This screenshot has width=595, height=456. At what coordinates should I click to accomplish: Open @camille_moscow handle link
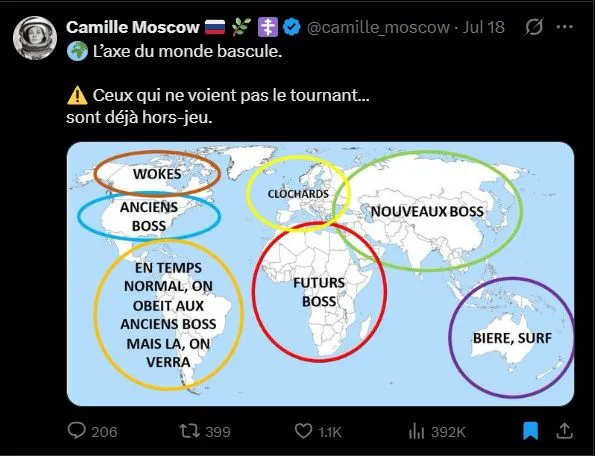pos(378,27)
